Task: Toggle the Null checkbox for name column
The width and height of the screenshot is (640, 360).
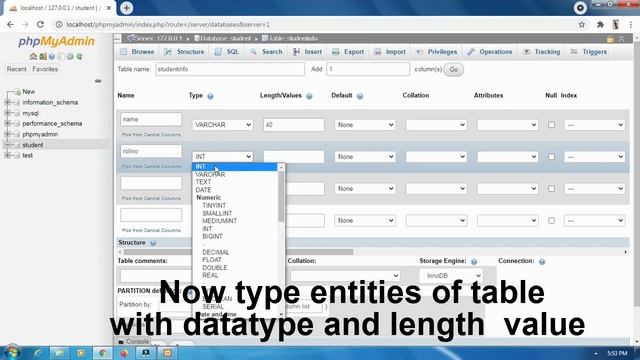Action: click(551, 125)
